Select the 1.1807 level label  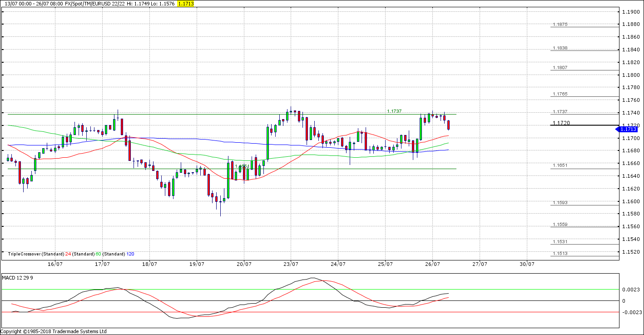tap(560, 68)
